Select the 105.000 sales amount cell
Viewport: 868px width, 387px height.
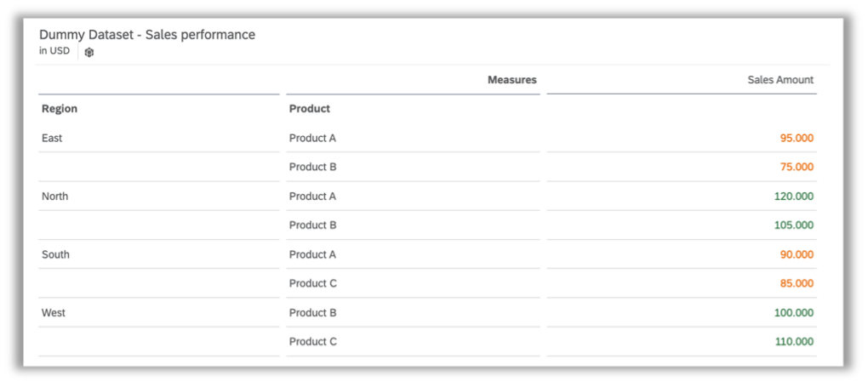(x=794, y=225)
